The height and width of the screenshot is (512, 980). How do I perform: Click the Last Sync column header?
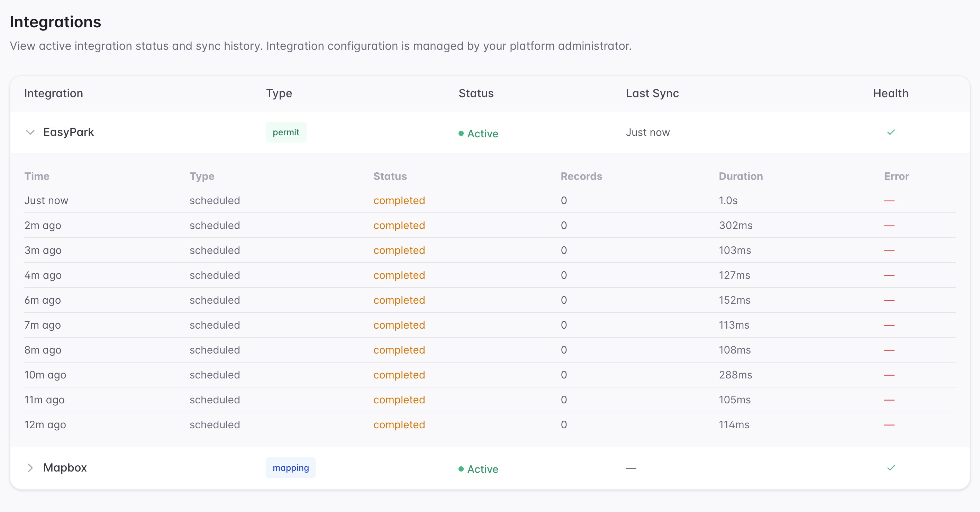pyautogui.click(x=652, y=93)
